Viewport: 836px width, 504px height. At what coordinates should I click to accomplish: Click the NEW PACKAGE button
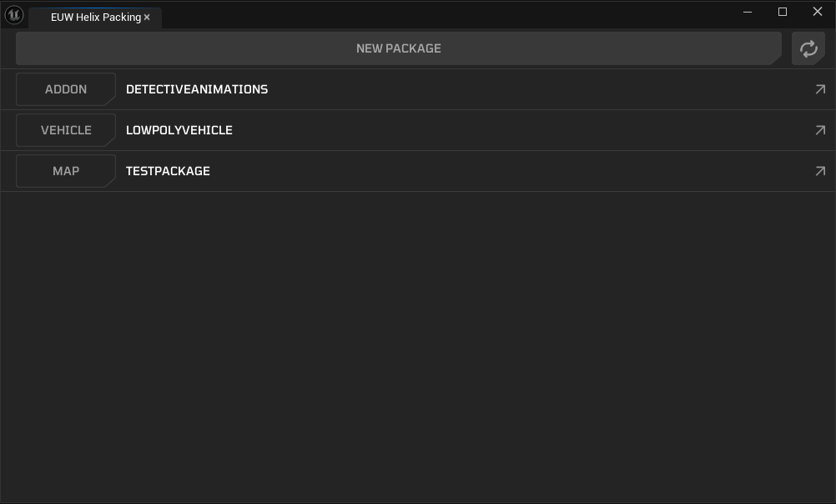[398, 48]
